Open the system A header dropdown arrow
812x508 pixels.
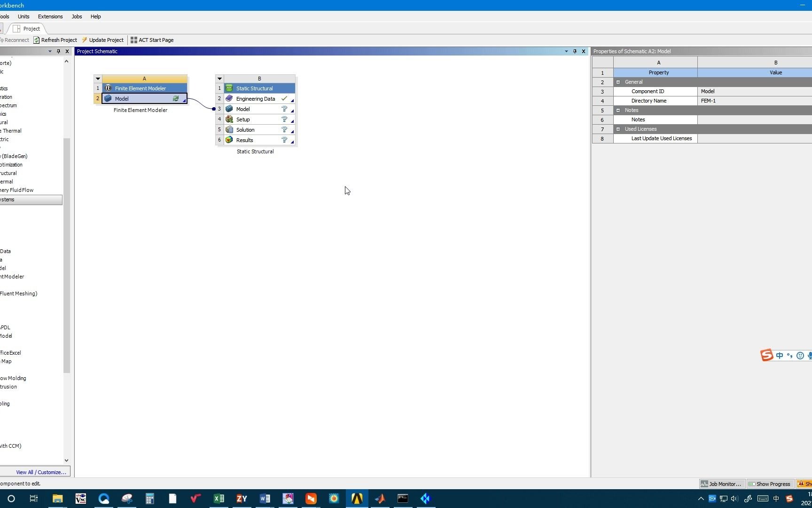(98, 79)
